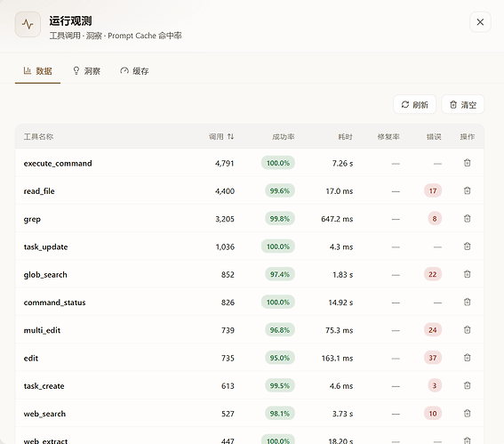Delete the web_search row

coord(467,413)
